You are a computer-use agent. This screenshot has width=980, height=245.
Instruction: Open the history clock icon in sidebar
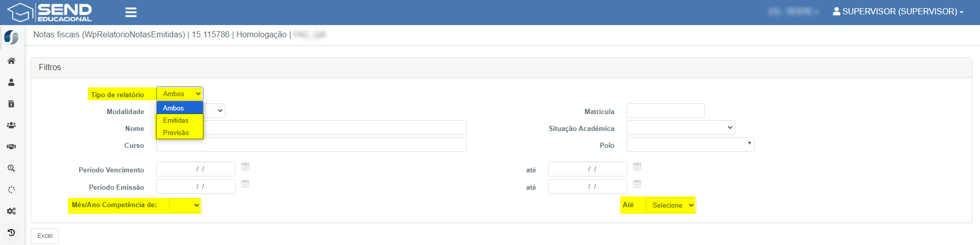[x=11, y=233]
